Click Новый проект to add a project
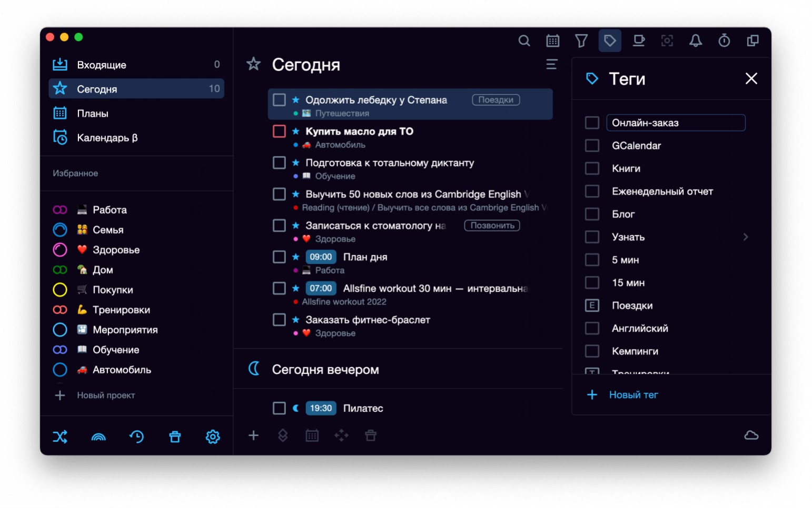This screenshot has height=508, width=812. (106, 395)
